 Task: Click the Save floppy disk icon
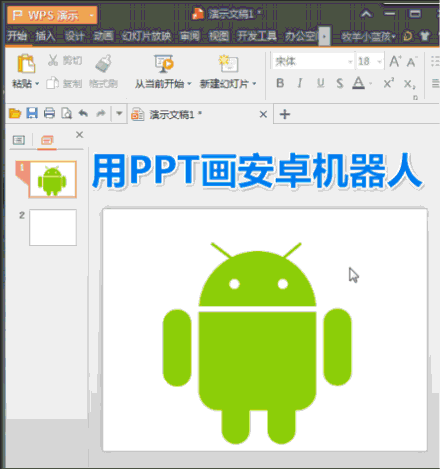point(32,113)
